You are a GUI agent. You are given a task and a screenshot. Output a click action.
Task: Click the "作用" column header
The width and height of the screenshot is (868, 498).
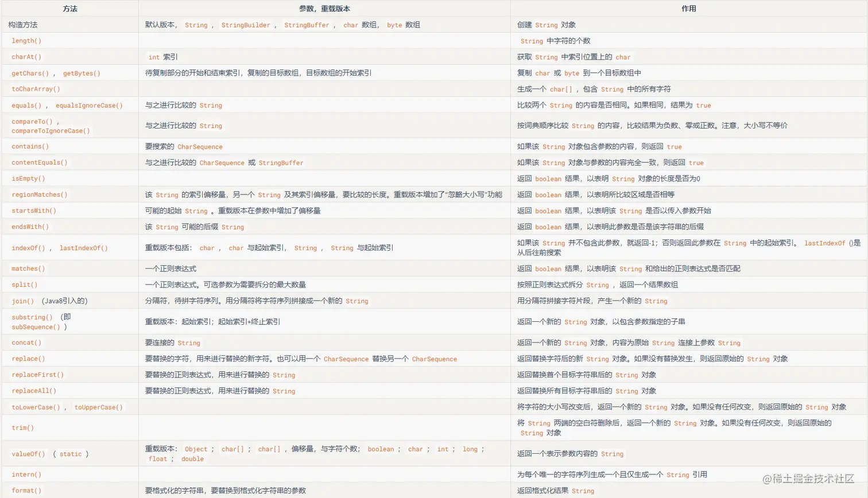click(688, 9)
